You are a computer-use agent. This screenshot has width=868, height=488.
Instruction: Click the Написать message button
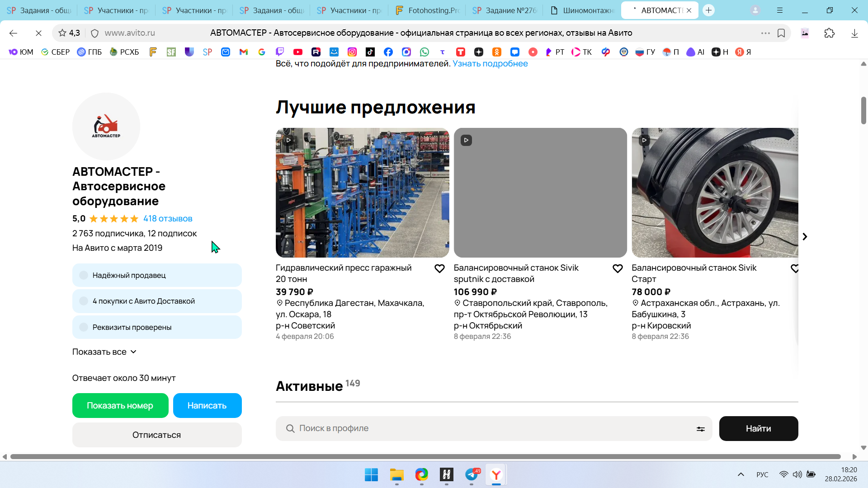(x=207, y=406)
